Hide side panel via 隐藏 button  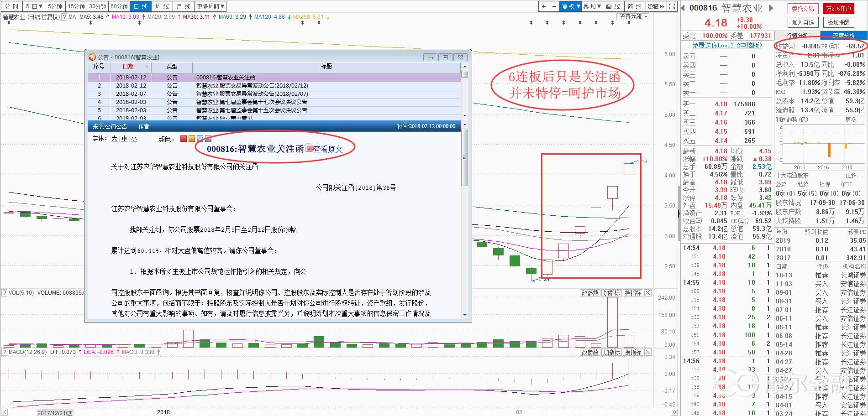[x=656, y=6]
